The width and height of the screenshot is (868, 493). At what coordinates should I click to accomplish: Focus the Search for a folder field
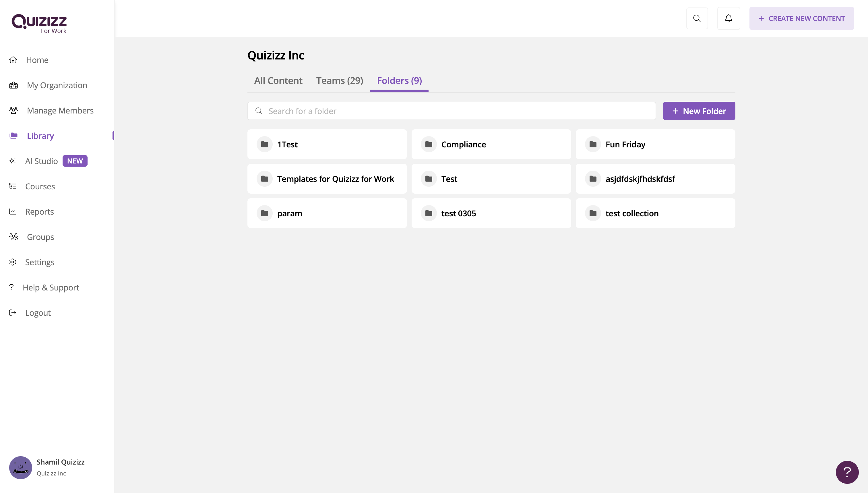tap(451, 111)
